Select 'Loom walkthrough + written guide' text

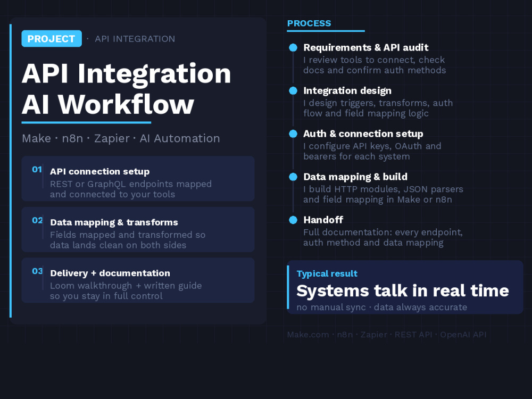[126, 286]
